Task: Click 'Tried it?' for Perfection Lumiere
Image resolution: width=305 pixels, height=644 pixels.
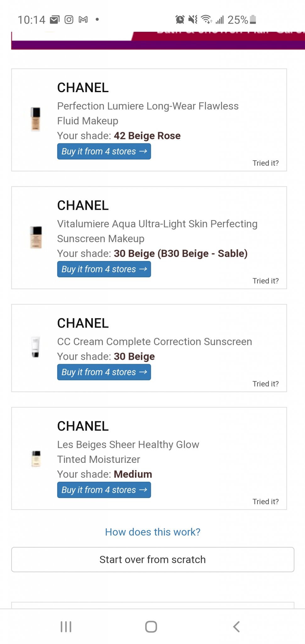Action: pos(265,163)
